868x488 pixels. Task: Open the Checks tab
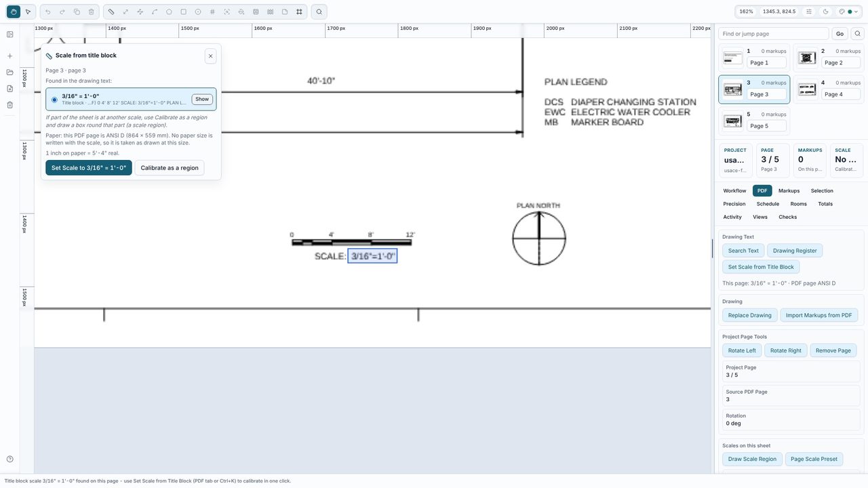point(788,217)
